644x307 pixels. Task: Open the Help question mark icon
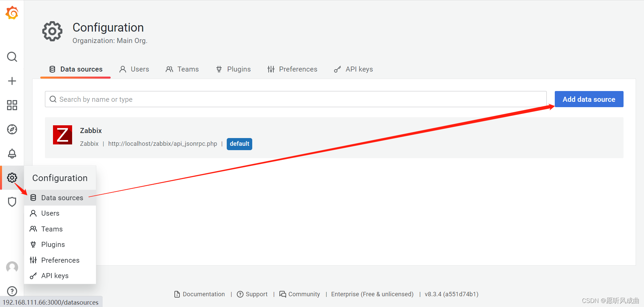click(x=12, y=291)
